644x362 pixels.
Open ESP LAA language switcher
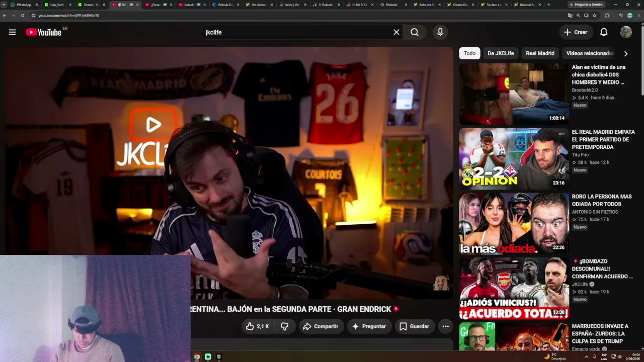(604, 356)
